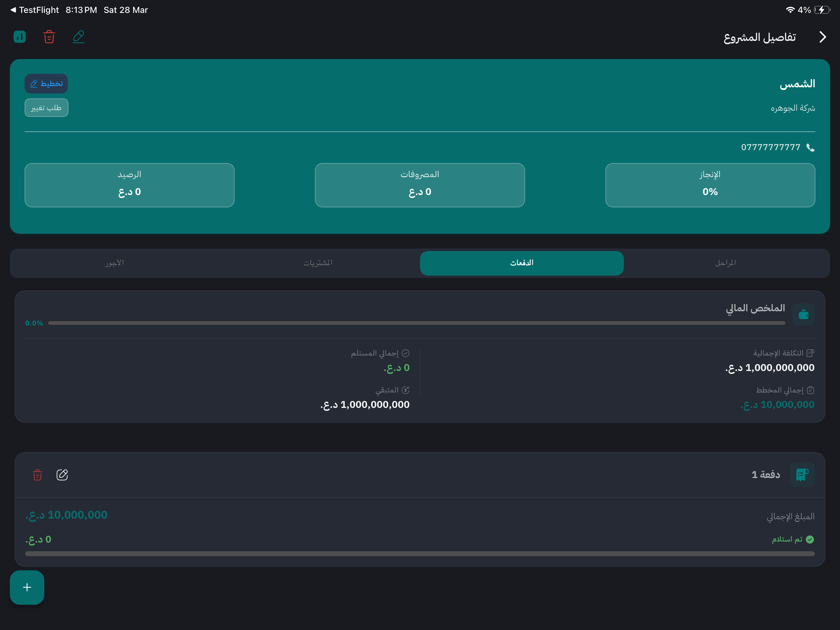
Task: Tap the add plus floating button
Action: (x=27, y=588)
